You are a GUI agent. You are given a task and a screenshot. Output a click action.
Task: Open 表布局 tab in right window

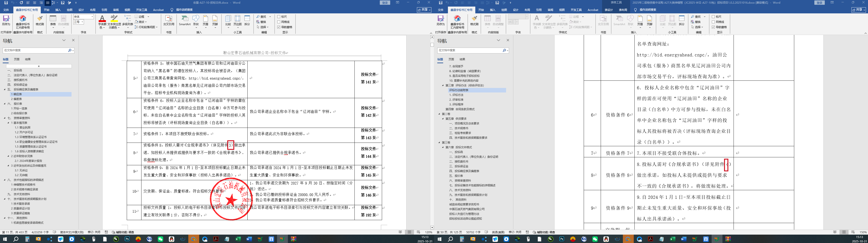(623, 10)
